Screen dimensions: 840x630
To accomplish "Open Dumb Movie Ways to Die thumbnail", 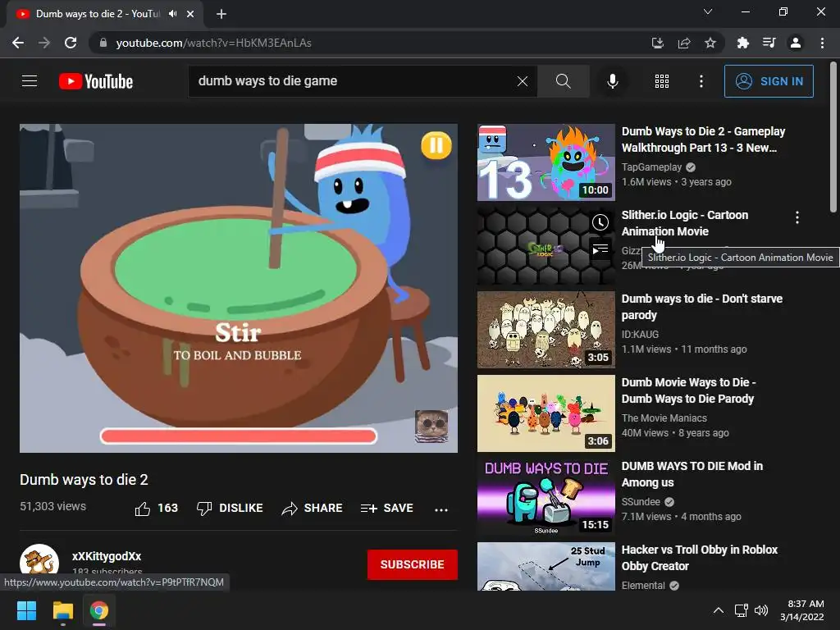I will [546, 413].
